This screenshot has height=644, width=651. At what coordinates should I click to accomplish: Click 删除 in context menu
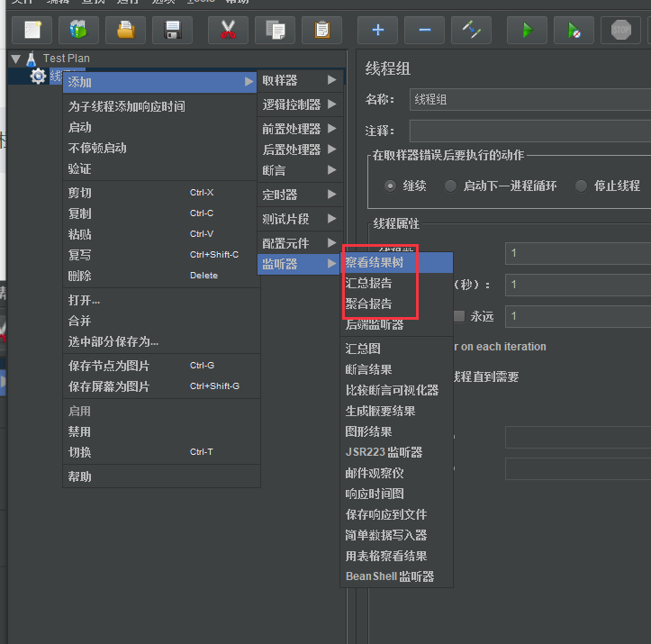point(160,276)
